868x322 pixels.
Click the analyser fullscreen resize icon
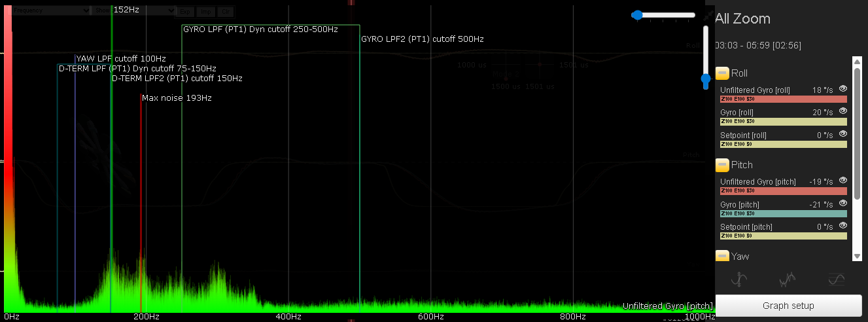click(x=708, y=16)
